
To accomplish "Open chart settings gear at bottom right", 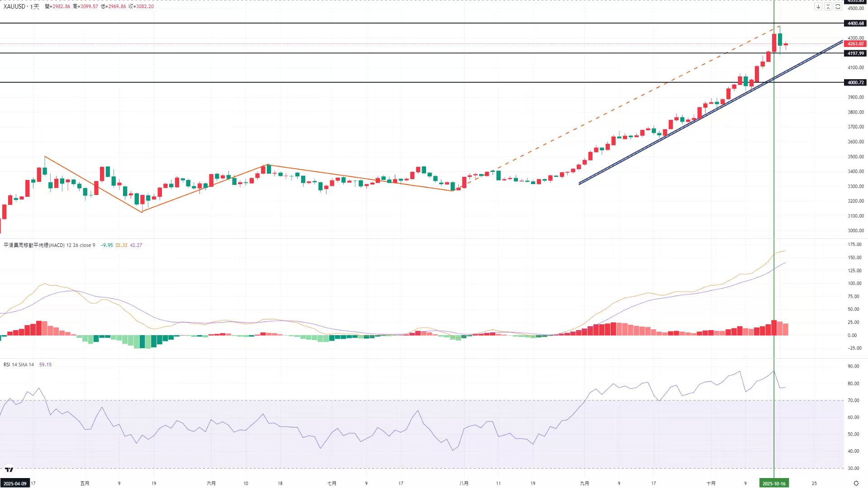I will coord(856,483).
